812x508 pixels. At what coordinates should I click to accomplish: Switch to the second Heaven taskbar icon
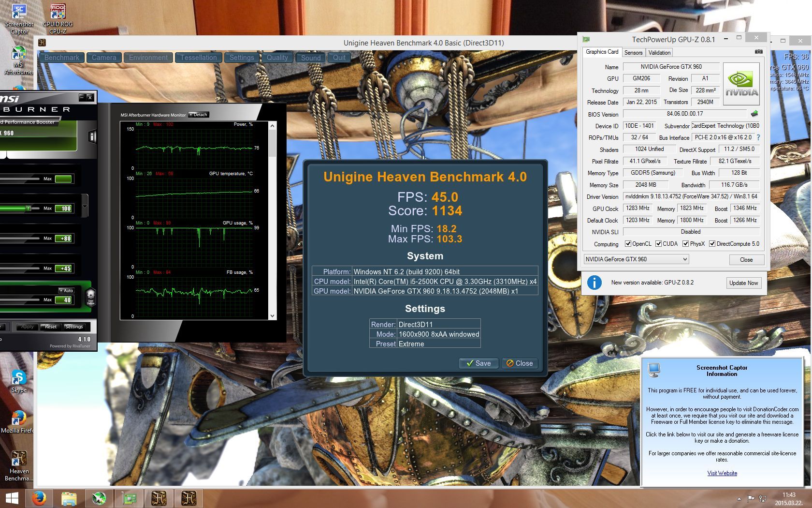(x=189, y=498)
